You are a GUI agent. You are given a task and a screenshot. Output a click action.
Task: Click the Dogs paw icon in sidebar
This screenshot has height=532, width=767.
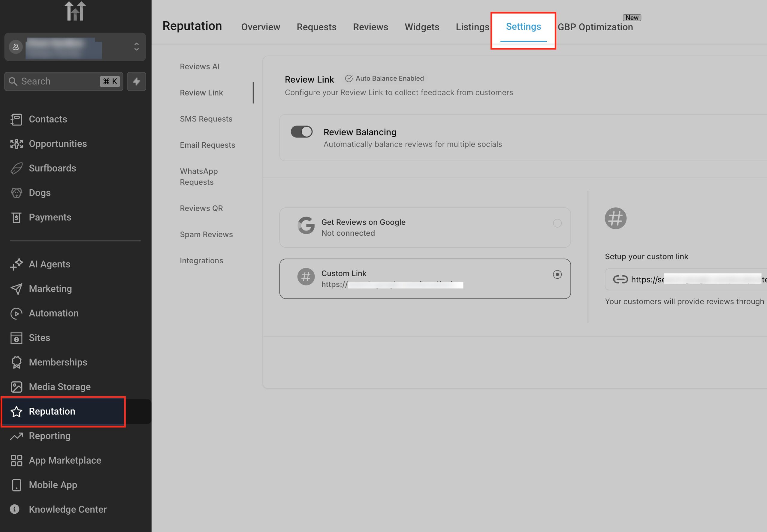(16, 193)
